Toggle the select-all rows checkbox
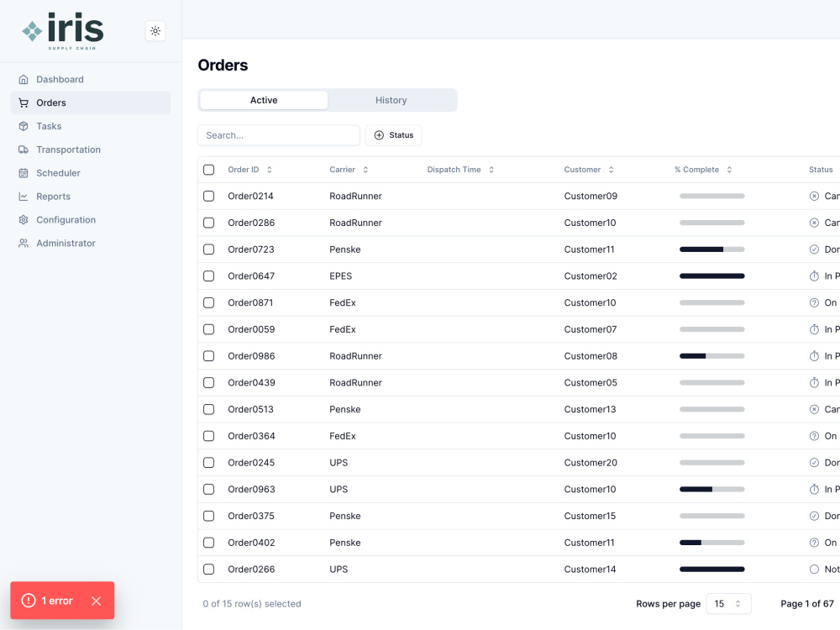 [x=209, y=170]
